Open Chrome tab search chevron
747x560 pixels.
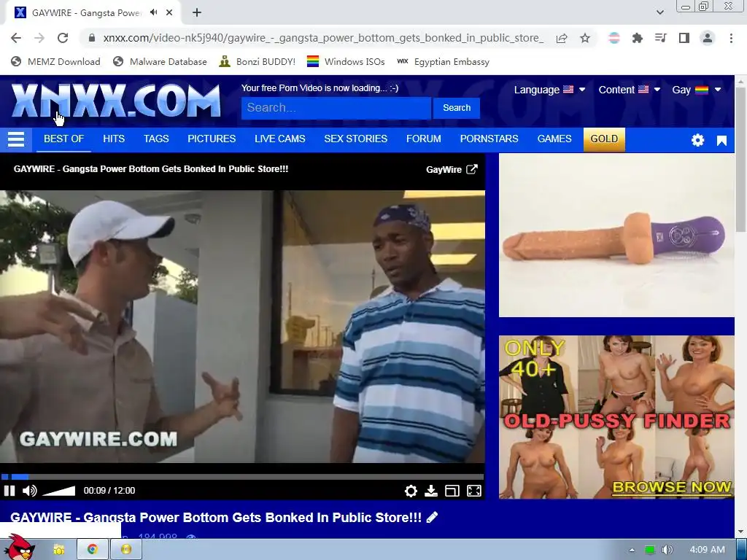660,12
